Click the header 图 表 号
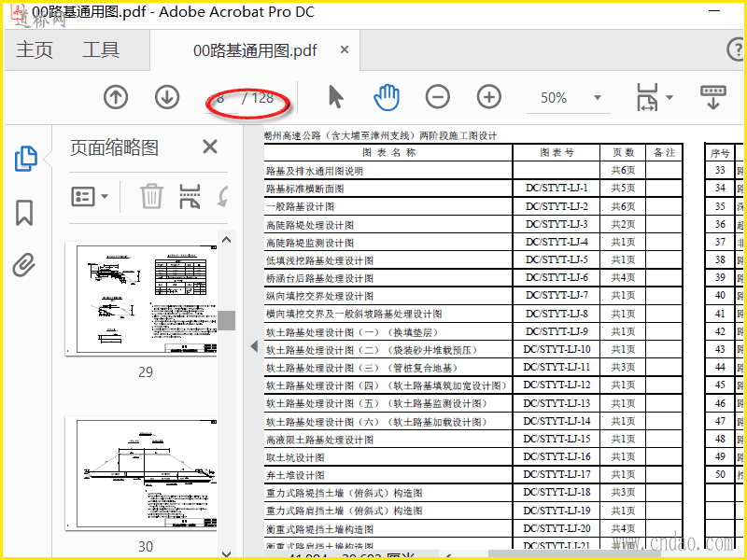The width and height of the screenshot is (747, 560). [557, 152]
